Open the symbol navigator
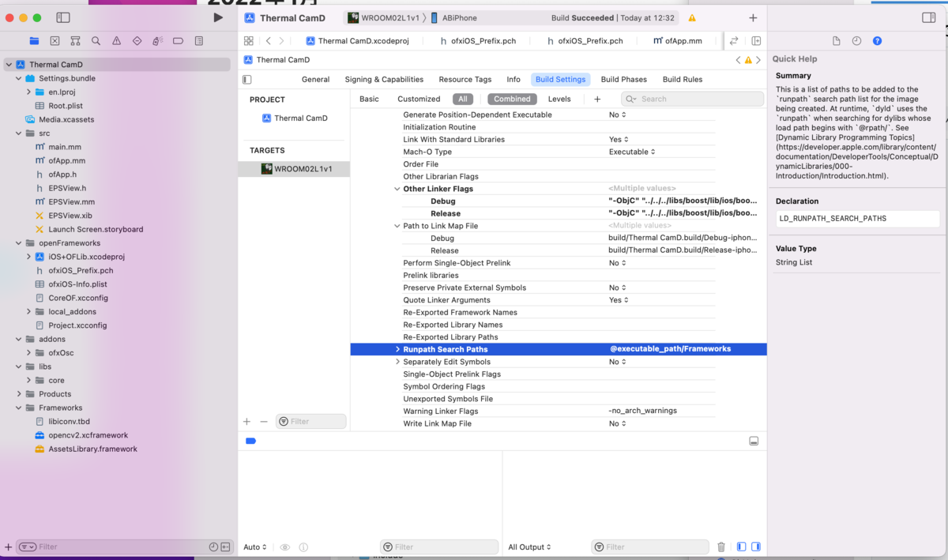This screenshot has width=948, height=560. point(75,41)
